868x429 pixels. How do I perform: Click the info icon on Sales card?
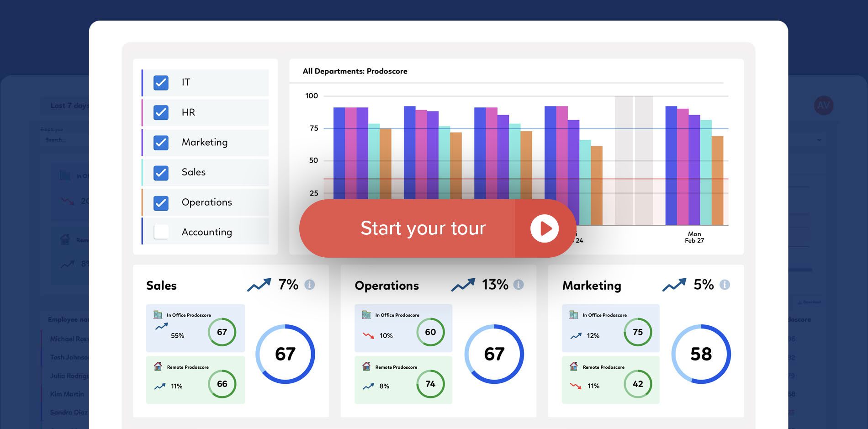(310, 285)
